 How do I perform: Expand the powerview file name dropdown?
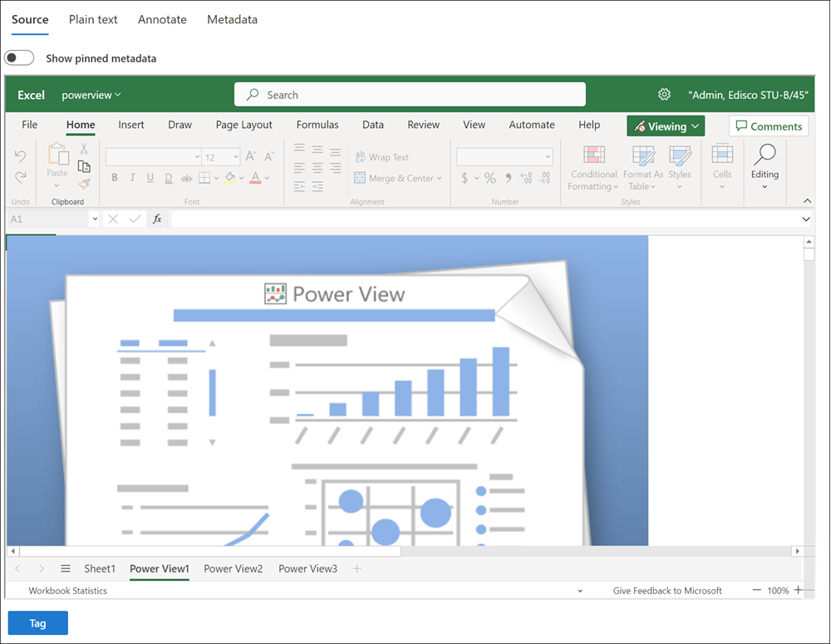coord(91,95)
